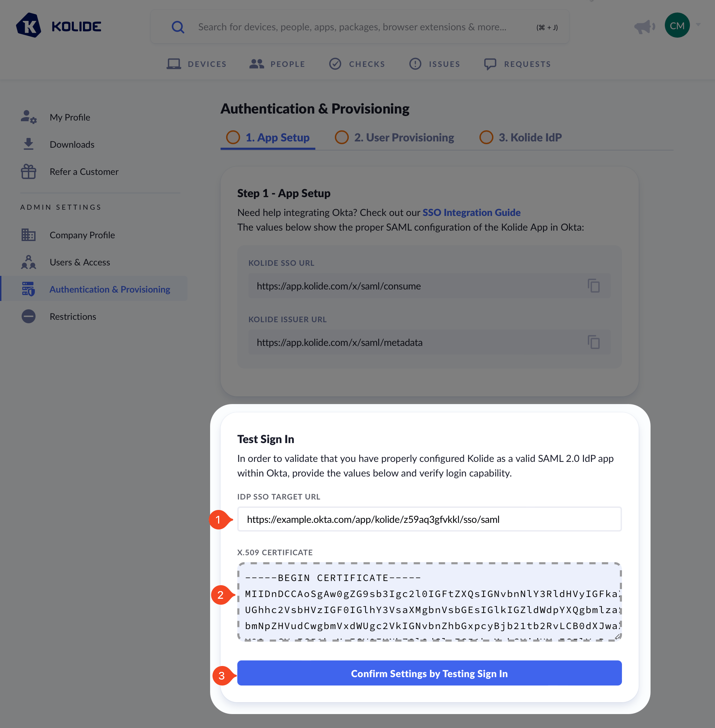
Task: Click the Authentication & Provisioning sidebar item
Action: [110, 289]
